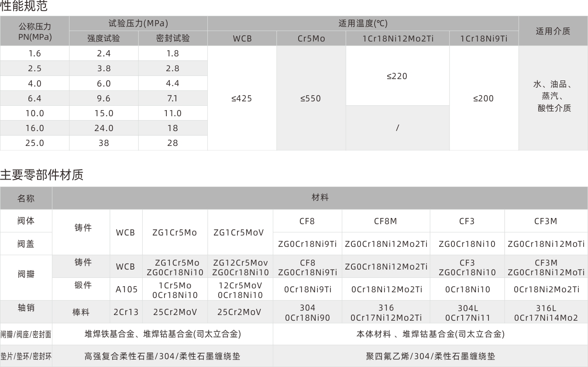Image resolution: width=588 pixels, height=367 pixels.
Task: Select the 适用介质 column header
Action: (553, 31)
